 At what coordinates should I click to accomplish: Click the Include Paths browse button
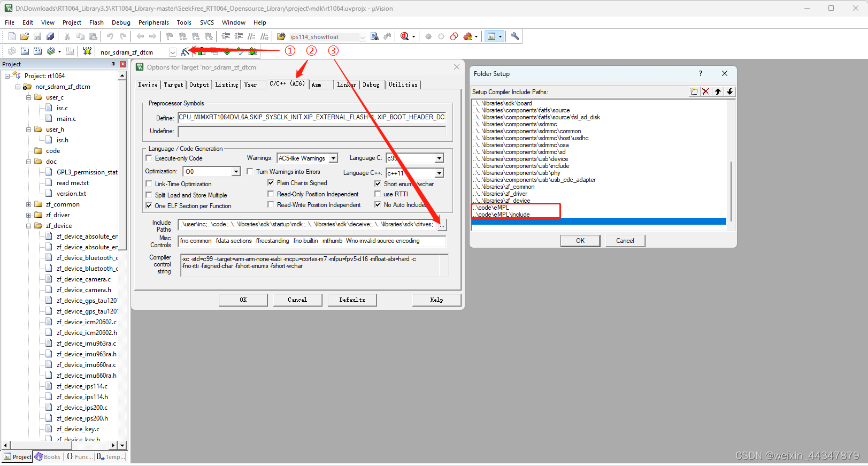[442, 225]
